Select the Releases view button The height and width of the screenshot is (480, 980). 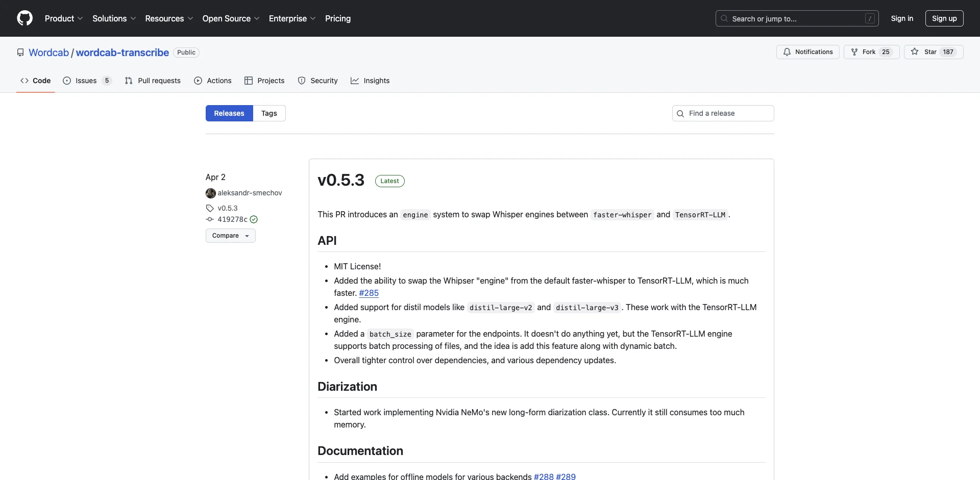click(229, 113)
